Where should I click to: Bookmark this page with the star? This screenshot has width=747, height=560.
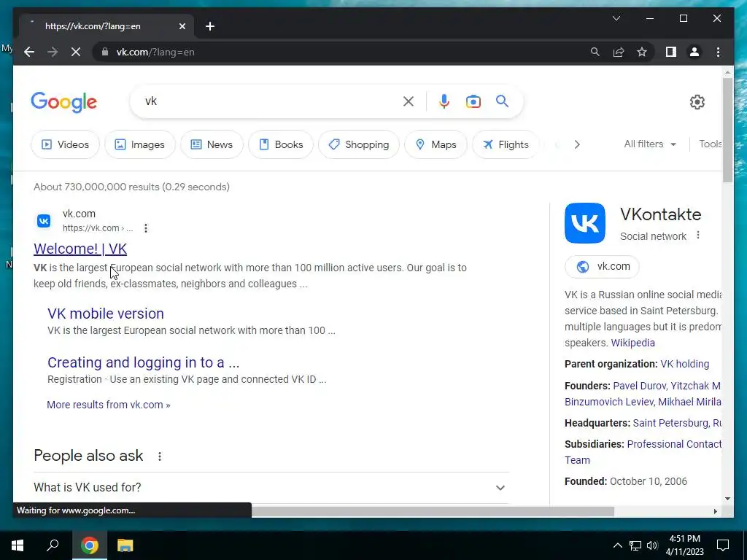click(x=642, y=52)
